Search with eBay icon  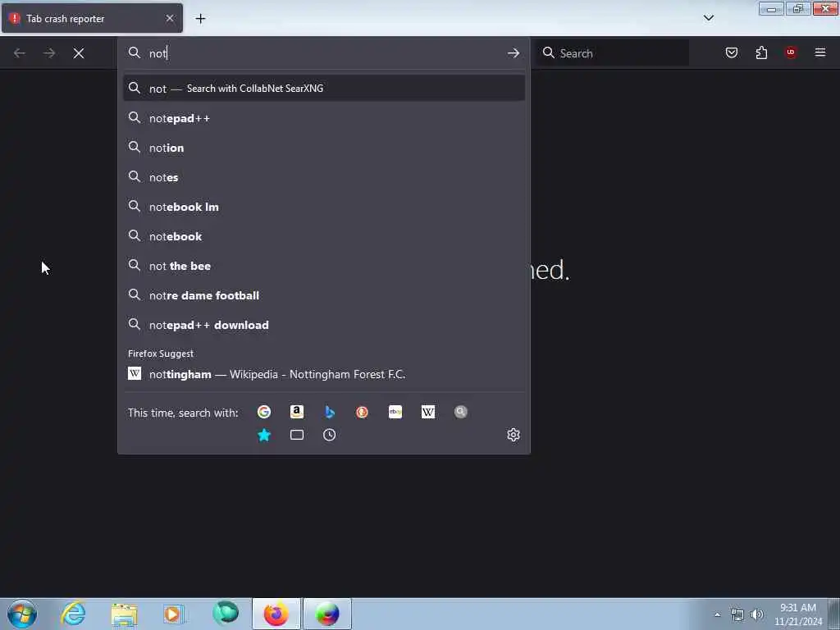coord(395,412)
